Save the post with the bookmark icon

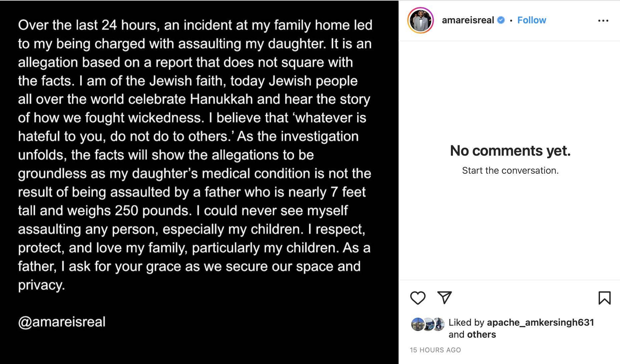click(x=604, y=298)
